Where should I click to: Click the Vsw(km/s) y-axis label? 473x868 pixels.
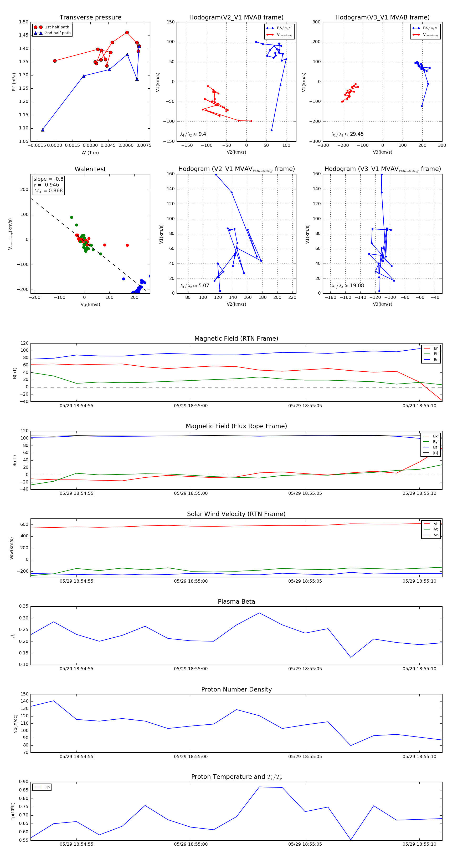point(12,548)
